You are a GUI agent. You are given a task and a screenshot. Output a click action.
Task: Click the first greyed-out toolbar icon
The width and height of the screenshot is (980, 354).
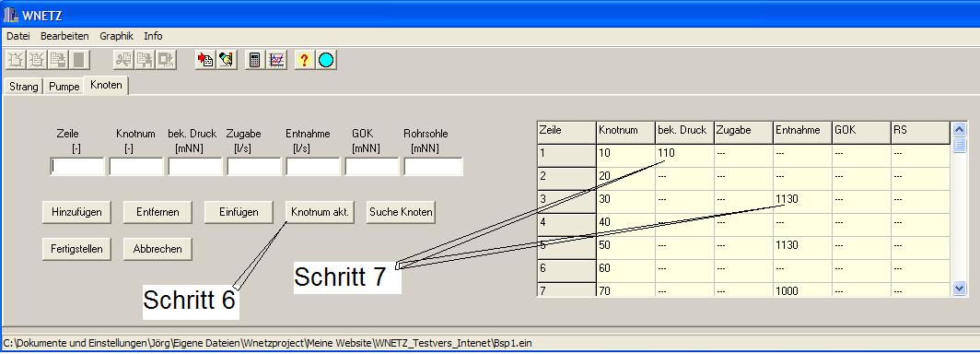tap(16, 60)
